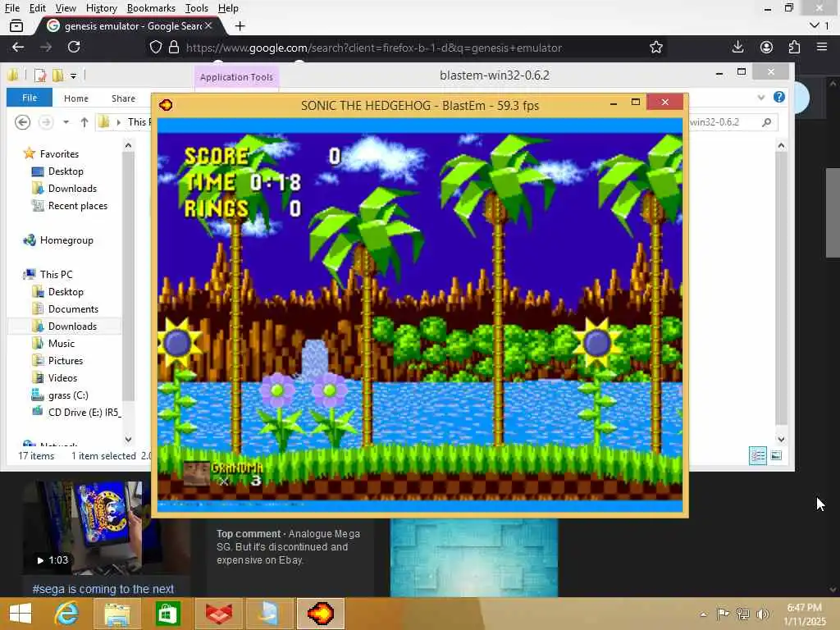Go back in Firefox history

coord(18,47)
